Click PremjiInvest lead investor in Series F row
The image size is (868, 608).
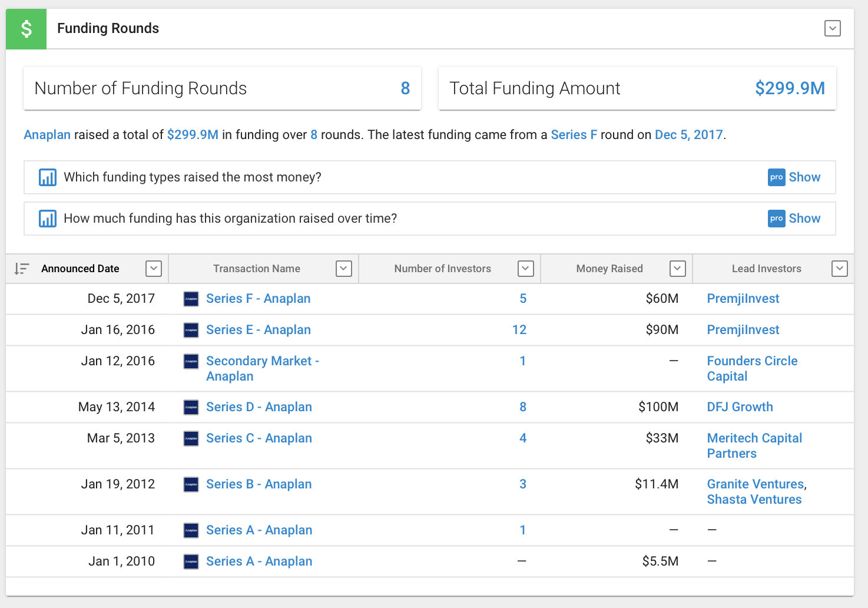tap(743, 299)
